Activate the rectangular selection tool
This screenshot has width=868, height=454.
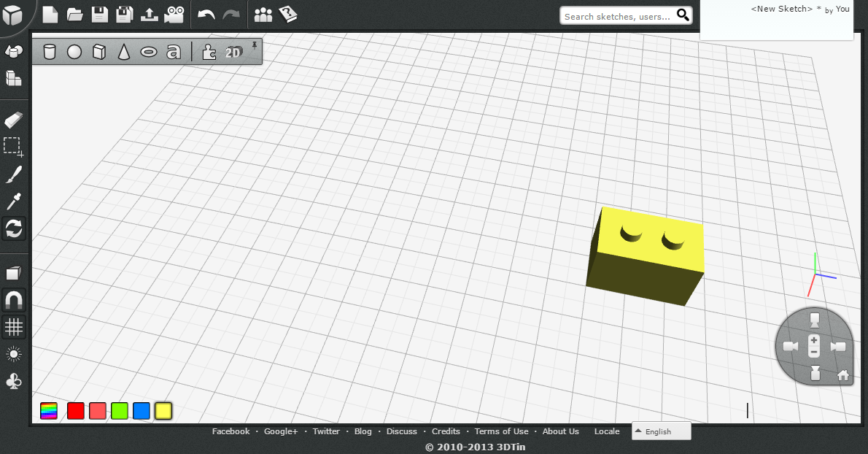[x=13, y=147]
